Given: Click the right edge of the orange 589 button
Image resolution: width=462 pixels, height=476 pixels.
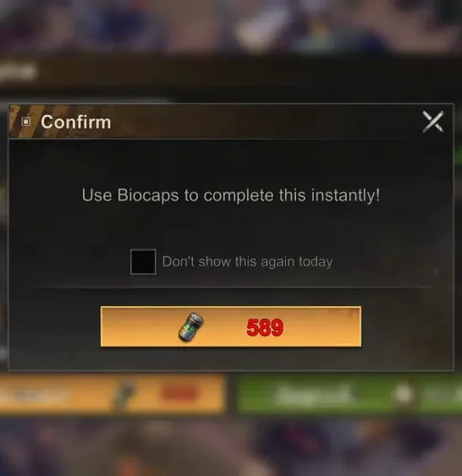Looking at the screenshot, I should (357, 326).
